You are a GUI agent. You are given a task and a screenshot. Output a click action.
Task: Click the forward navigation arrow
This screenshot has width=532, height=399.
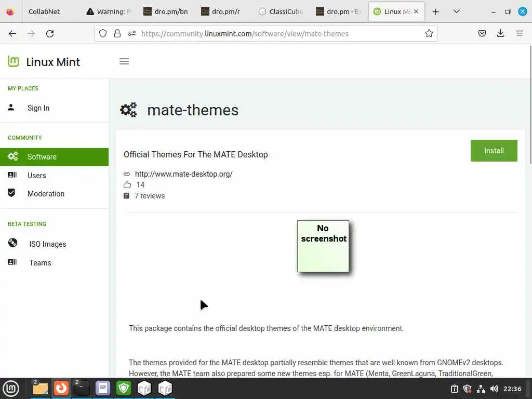31,34
